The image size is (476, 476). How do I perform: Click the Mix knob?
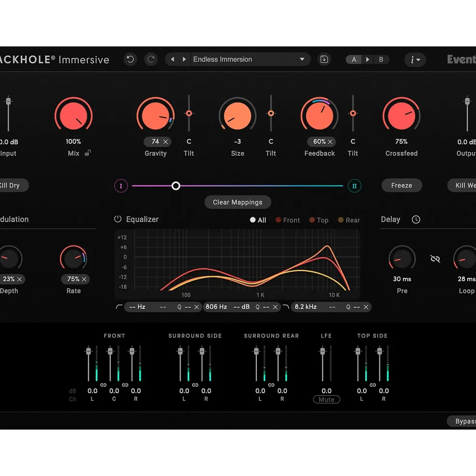tap(74, 115)
